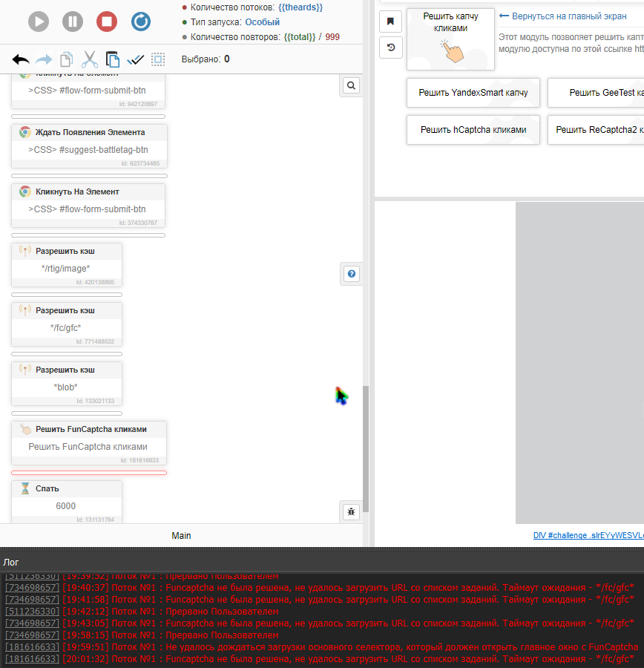Viewport: 644px width, 668px height.
Task: Click the double-checkmark Select All icon
Action: (135, 59)
